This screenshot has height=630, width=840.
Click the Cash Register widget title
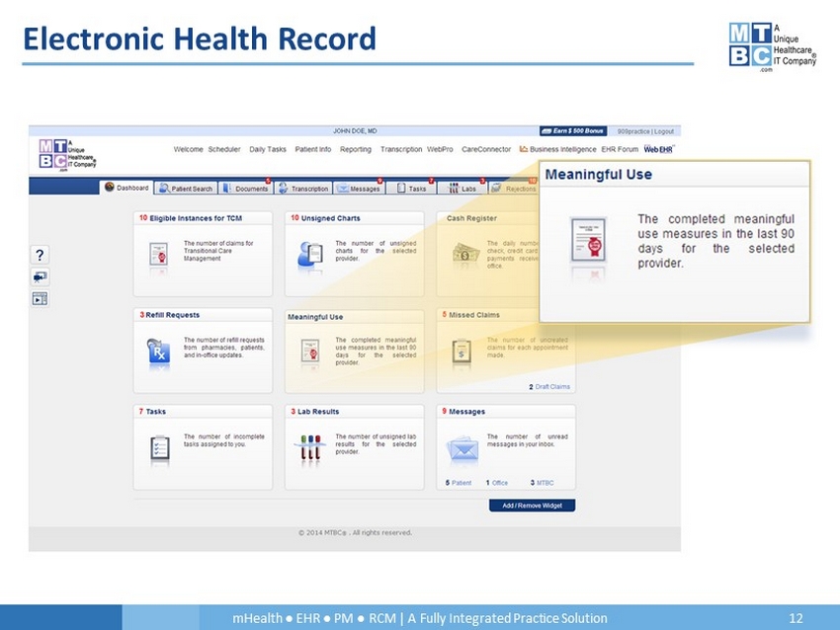pyautogui.click(x=471, y=218)
